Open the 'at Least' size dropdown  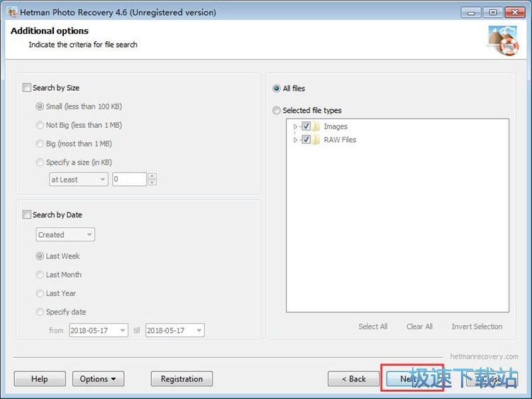(78, 180)
